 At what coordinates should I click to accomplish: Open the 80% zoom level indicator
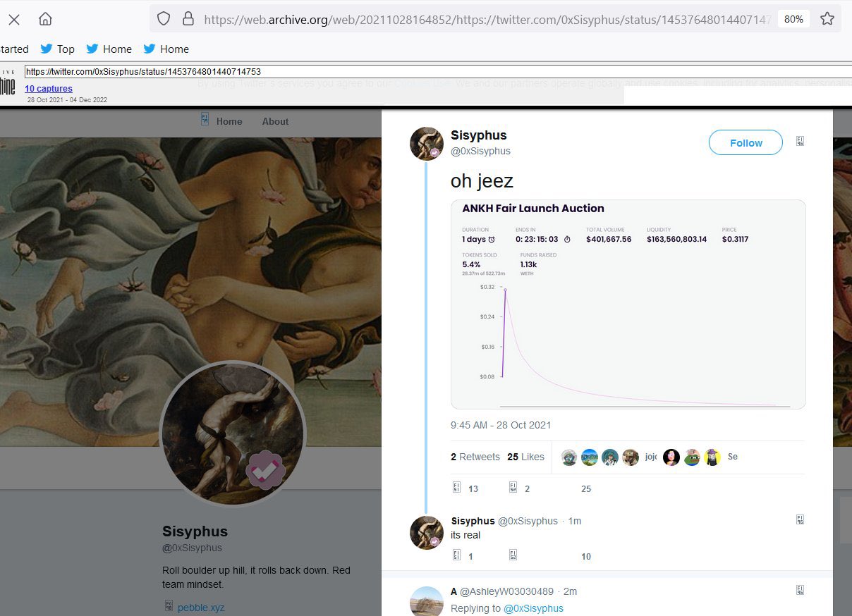tap(793, 19)
